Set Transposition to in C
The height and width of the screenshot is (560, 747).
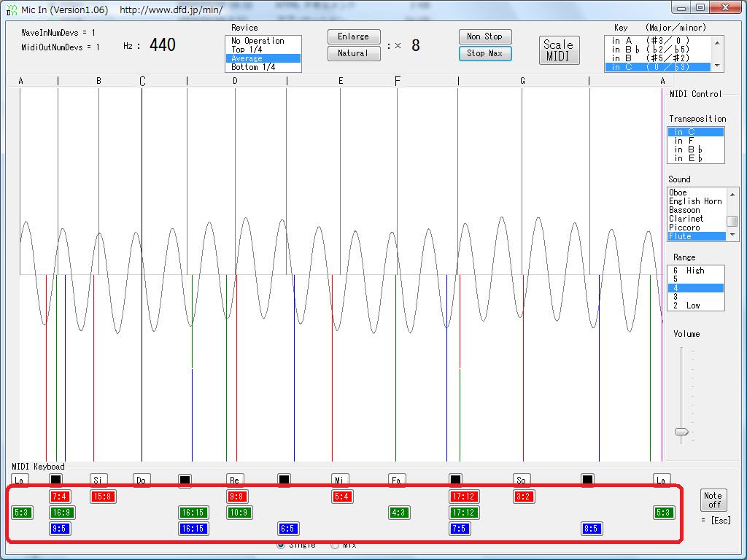[695, 132]
